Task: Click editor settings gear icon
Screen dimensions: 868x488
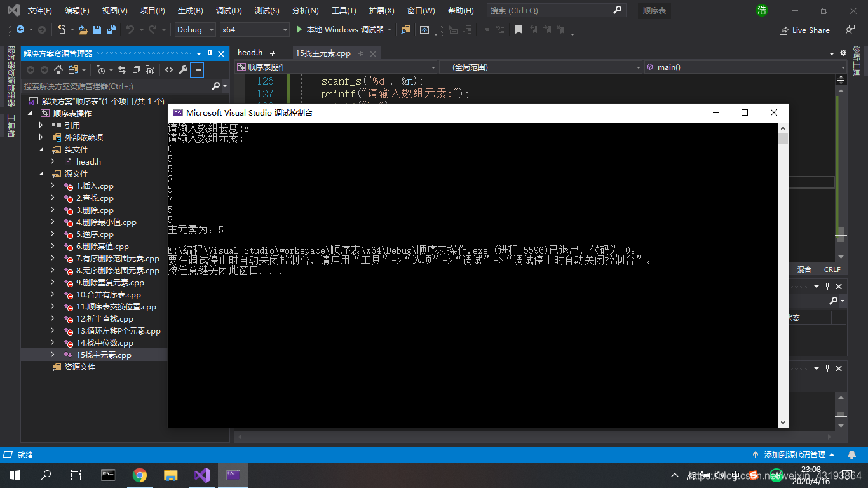Action: 843,53
